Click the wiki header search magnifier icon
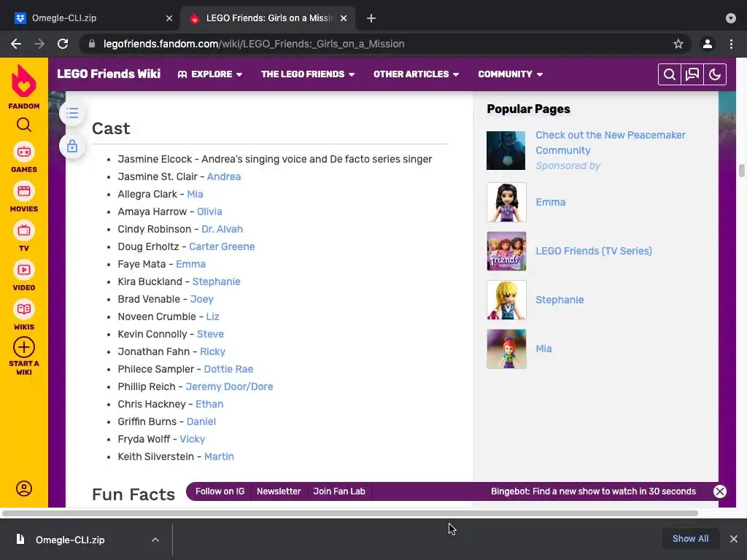 tap(670, 74)
